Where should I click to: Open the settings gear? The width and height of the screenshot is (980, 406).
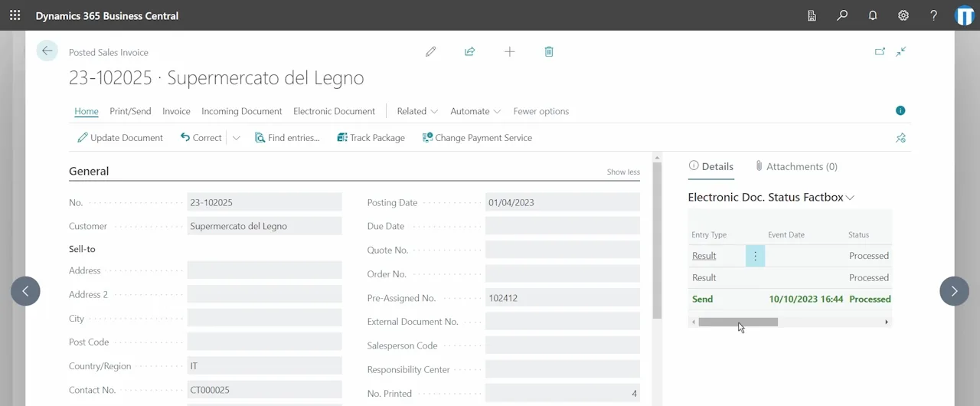click(903, 15)
